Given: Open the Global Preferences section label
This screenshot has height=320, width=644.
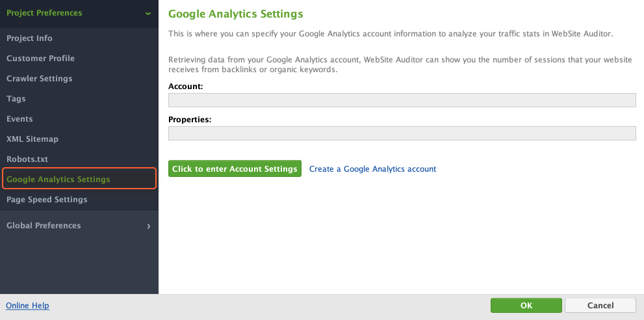Looking at the screenshot, I should point(44,226).
